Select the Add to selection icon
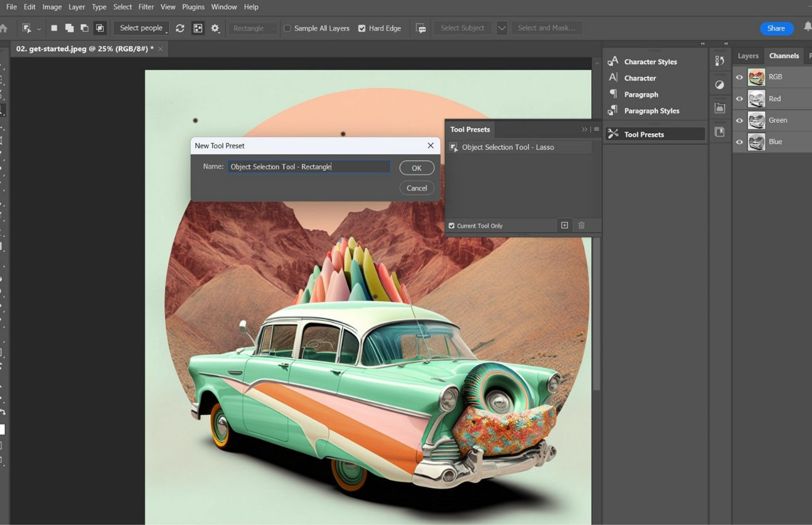 click(70, 28)
